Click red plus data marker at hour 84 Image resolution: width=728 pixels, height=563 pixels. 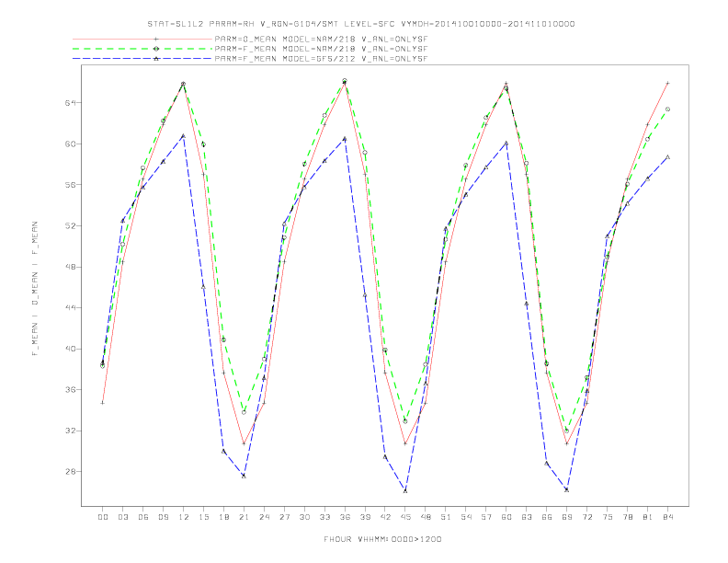click(x=667, y=83)
